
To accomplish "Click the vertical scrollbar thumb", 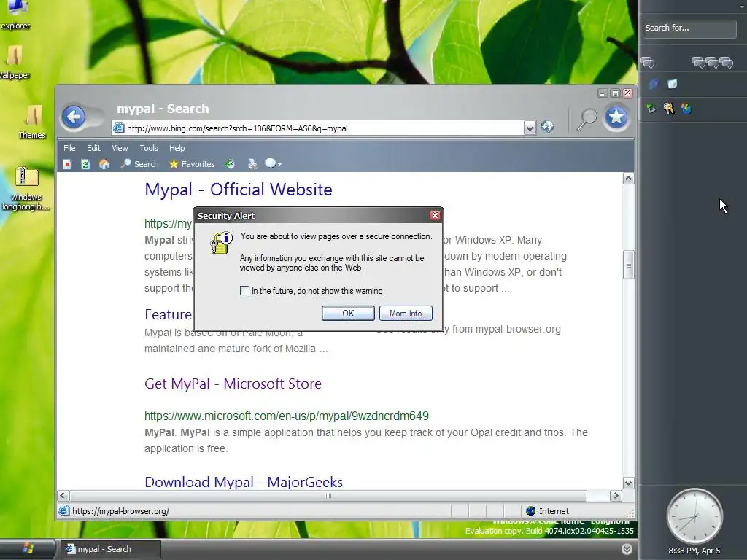I will (628, 265).
